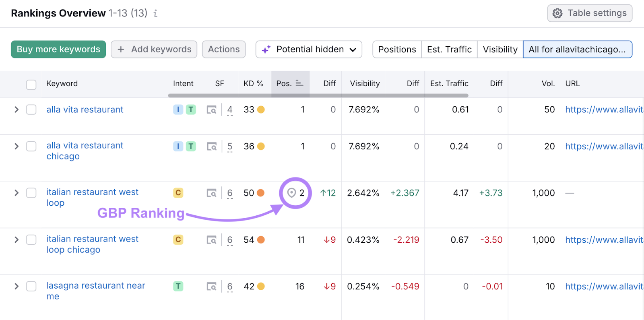Open the Potential hidden dropdown
This screenshot has height=320, width=644.
coord(309,50)
